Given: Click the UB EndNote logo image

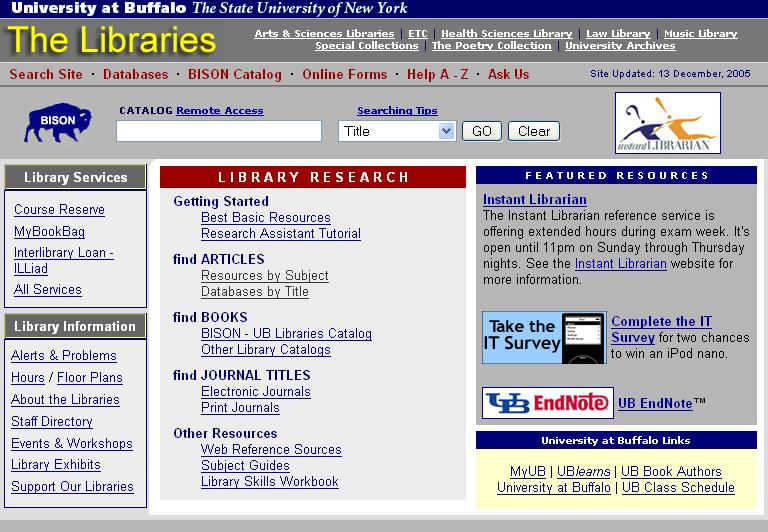Looking at the screenshot, I should pos(548,403).
